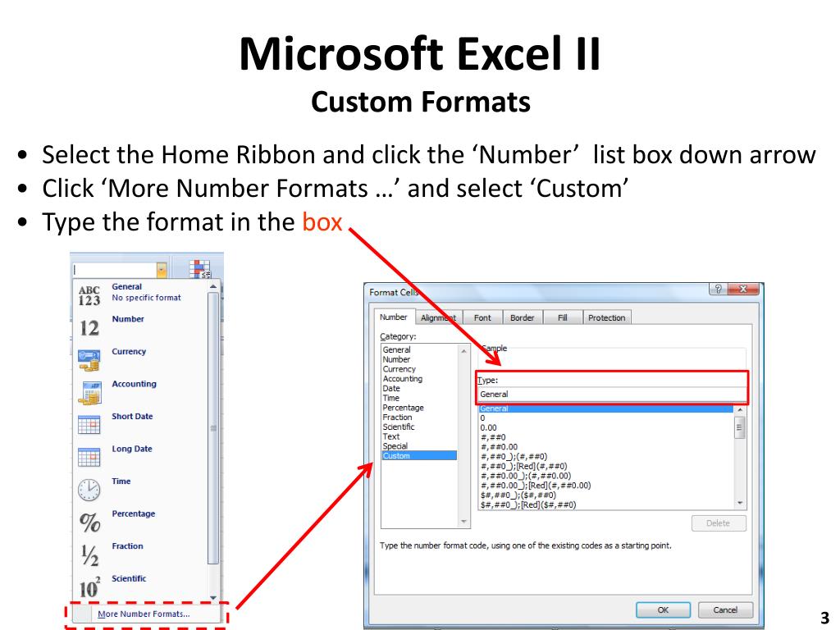The height and width of the screenshot is (630, 840).
Task: Select Custom in Category list
Action: coord(419,455)
